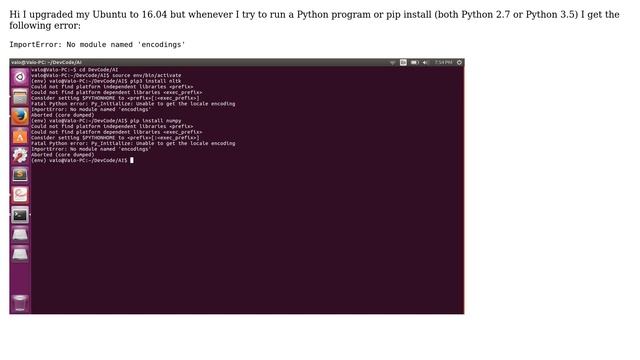Open the Trash at the launcher bottom
The height and width of the screenshot is (360, 640).
20,303
